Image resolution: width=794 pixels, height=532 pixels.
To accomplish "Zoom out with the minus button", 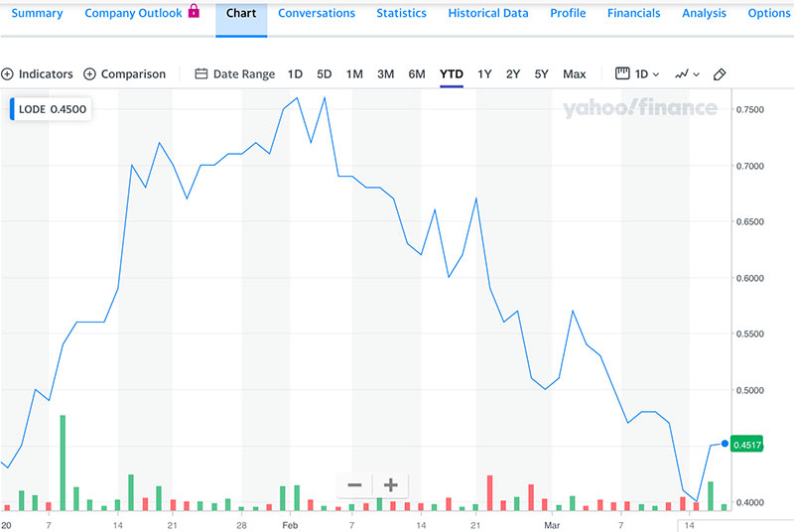I will point(354,485).
